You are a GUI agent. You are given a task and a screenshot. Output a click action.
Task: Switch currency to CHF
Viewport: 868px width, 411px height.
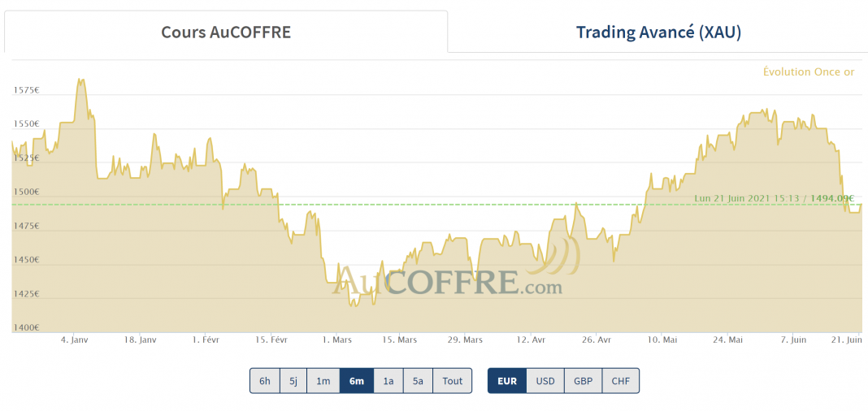click(621, 381)
